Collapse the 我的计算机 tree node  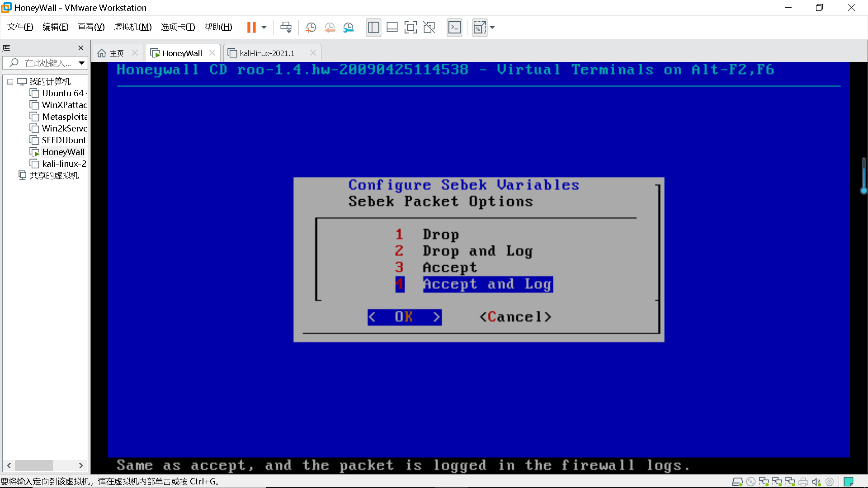pyautogui.click(x=10, y=82)
